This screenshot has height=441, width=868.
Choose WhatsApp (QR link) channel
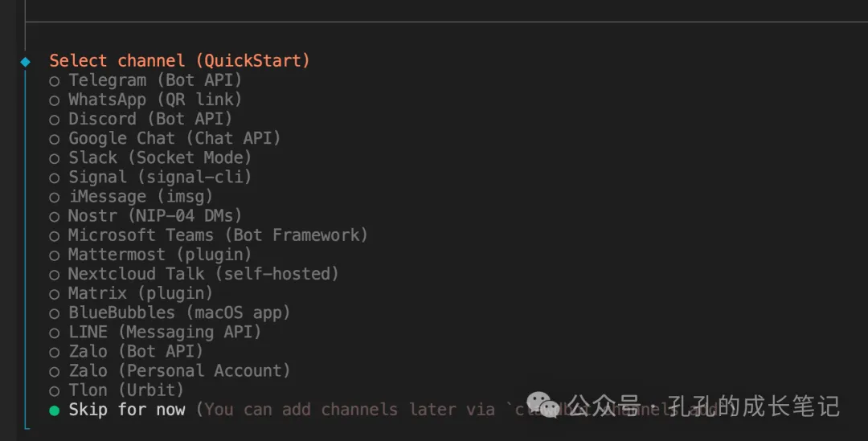(x=154, y=100)
